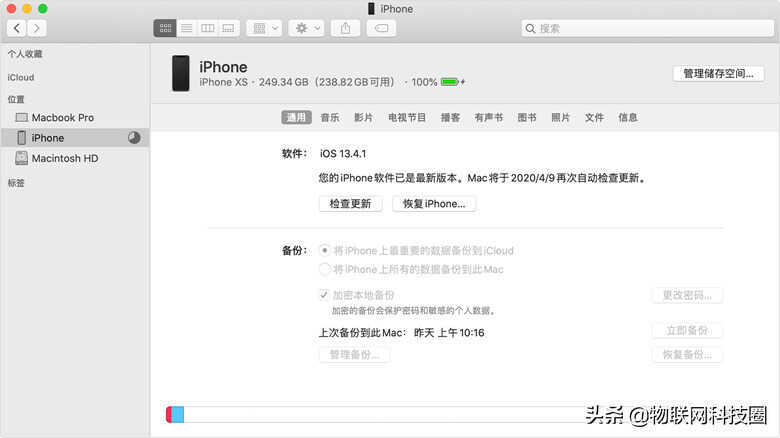The image size is (780, 438).
Task: Click the edit tags toolbar icon
Action: point(382,28)
